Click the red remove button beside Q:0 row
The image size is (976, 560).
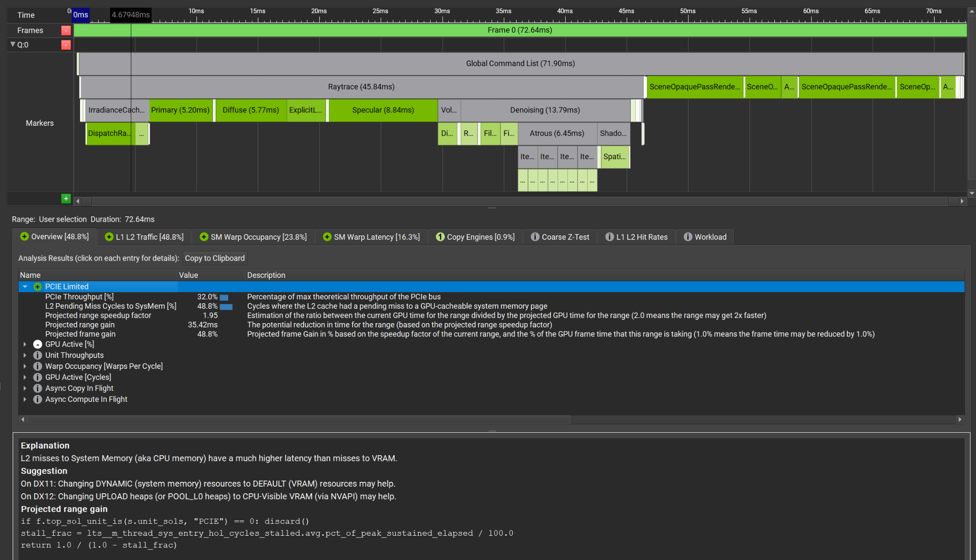(x=66, y=45)
